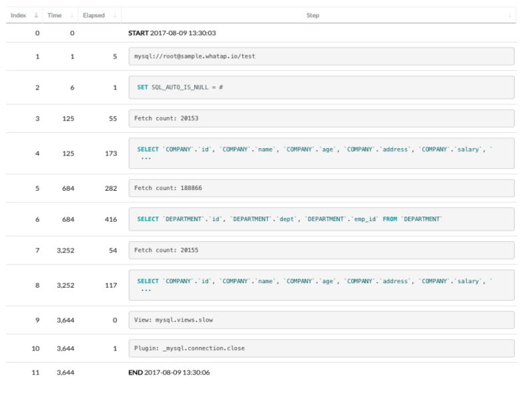
Task: Click the Step column header label
Action: tap(313, 15)
